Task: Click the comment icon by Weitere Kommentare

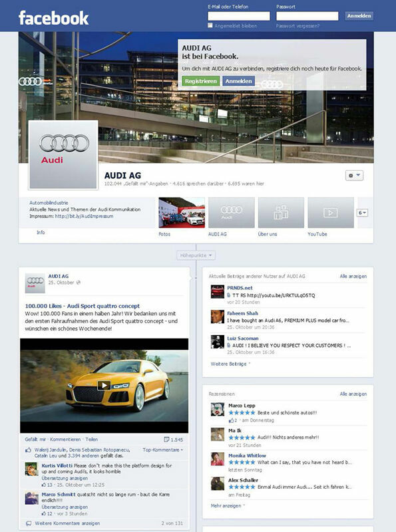Action: [29, 523]
